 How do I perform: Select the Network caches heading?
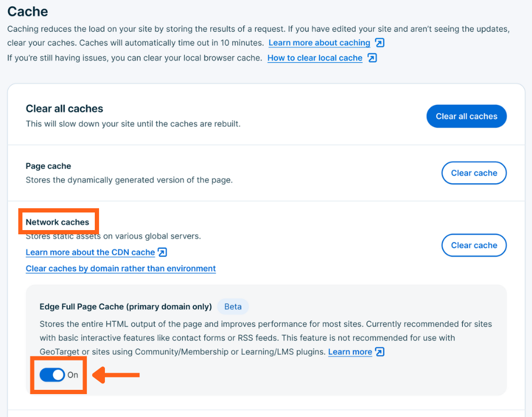pyautogui.click(x=58, y=222)
